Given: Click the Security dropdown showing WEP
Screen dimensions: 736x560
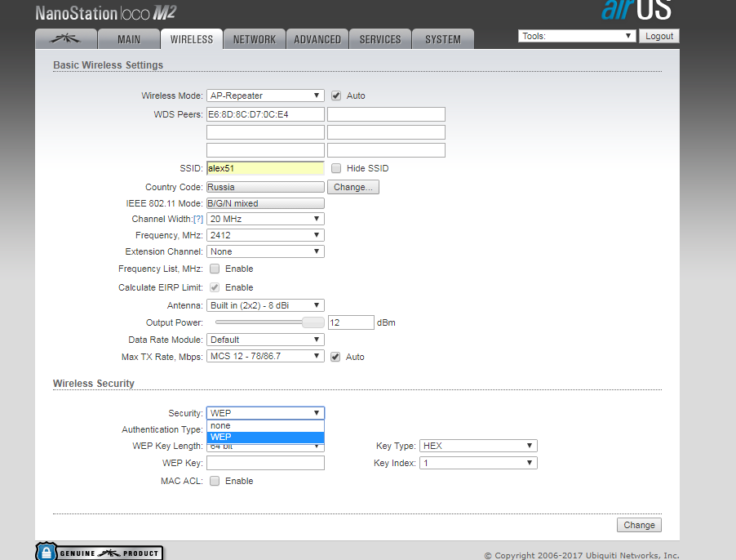Looking at the screenshot, I should click(265, 413).
